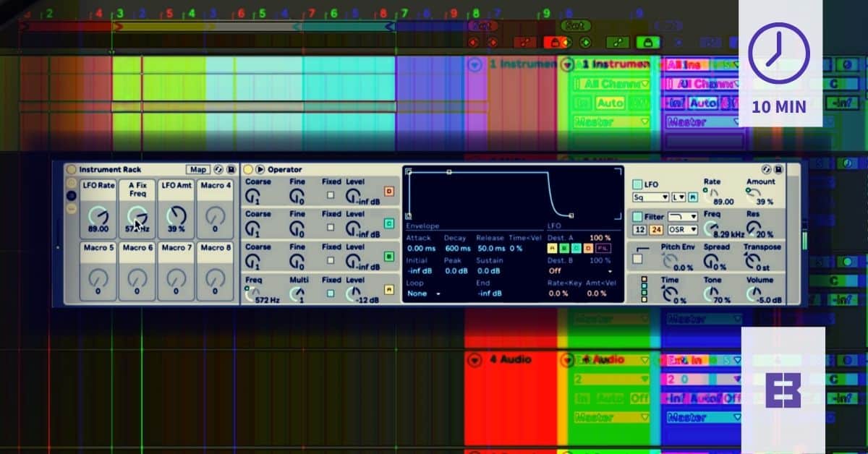This screenshot has width=868, height=454.
Task: Toggle the LFO on/off switch
Action: pyautogui.click(x=638, y=184)
